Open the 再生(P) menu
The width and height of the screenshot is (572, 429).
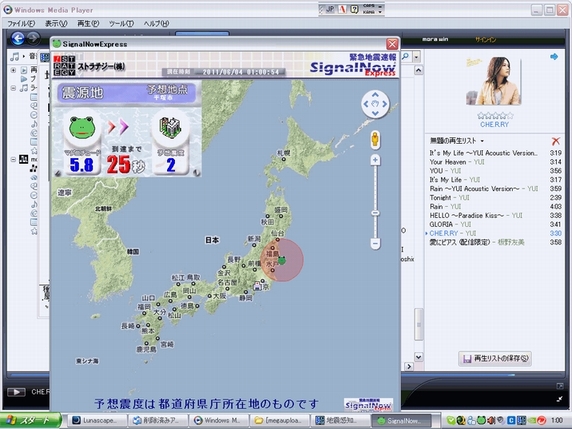88,23
